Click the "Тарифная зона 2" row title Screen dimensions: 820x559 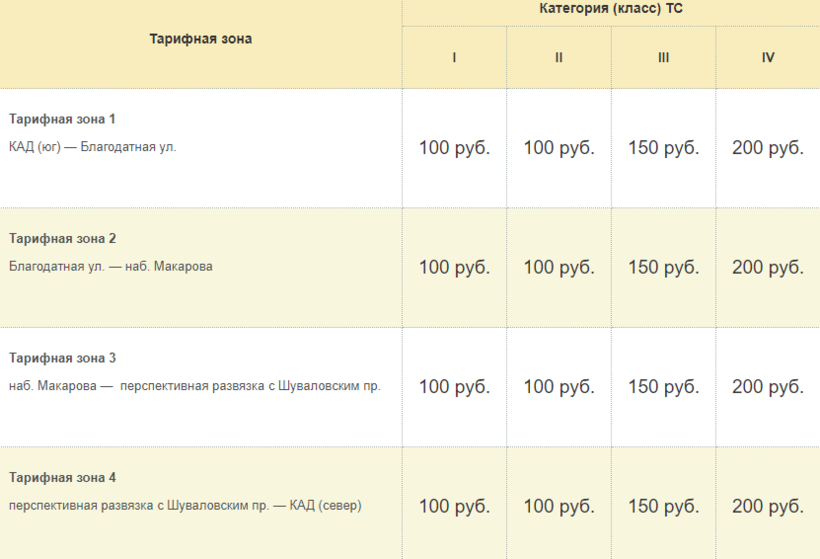click(63, 238)
